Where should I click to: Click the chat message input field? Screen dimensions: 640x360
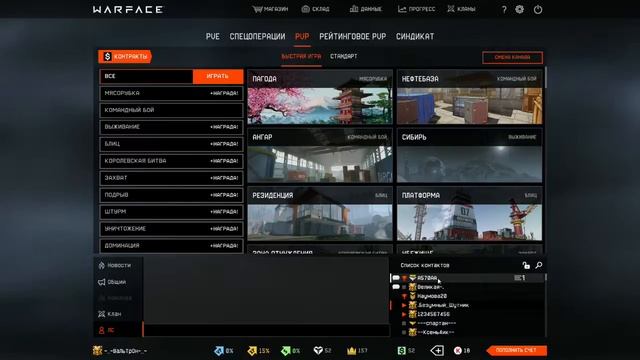[266, 330]
